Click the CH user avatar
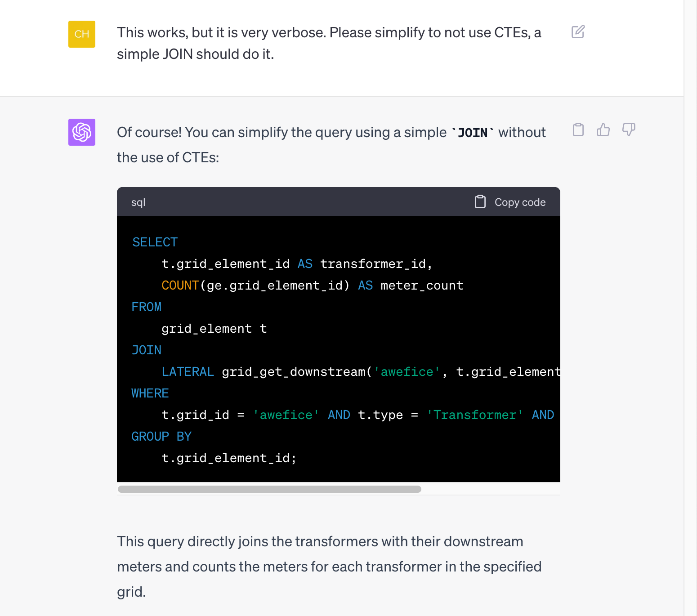697x616 pixels. [x=81, y=34]
